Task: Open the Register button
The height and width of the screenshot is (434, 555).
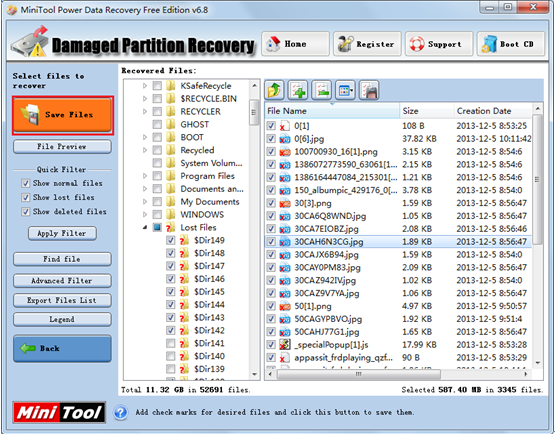Action: click(367, 44)
